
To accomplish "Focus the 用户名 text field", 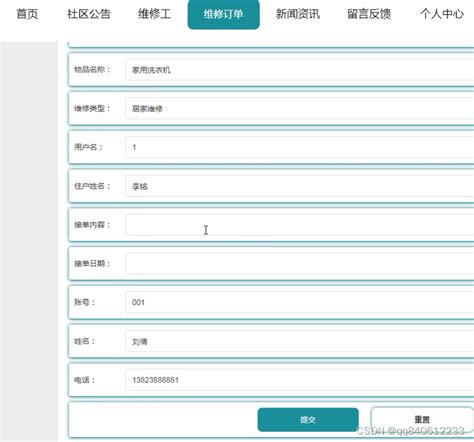I will click(x=300, y=147).
